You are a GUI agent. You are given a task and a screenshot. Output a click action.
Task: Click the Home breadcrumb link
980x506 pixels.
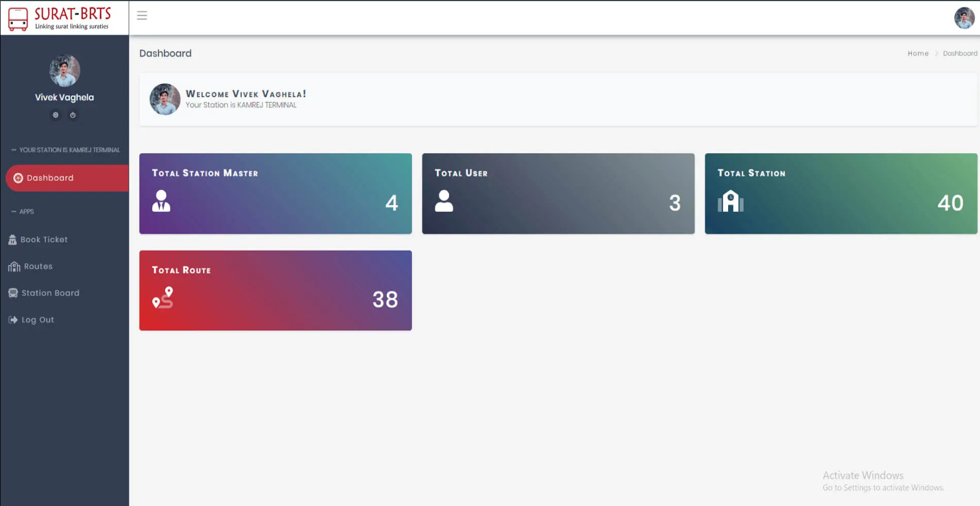(918, 53)
